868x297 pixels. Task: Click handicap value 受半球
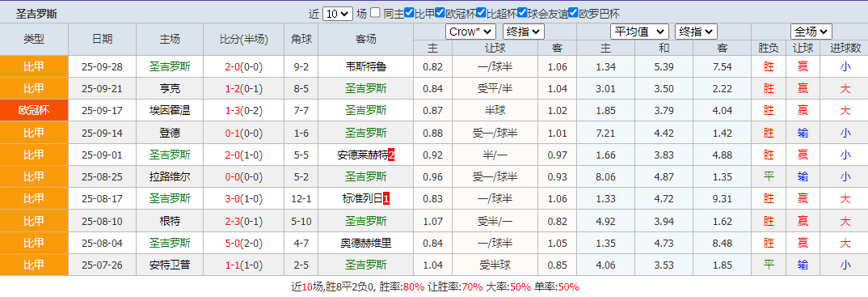click(x=495, y=265)
